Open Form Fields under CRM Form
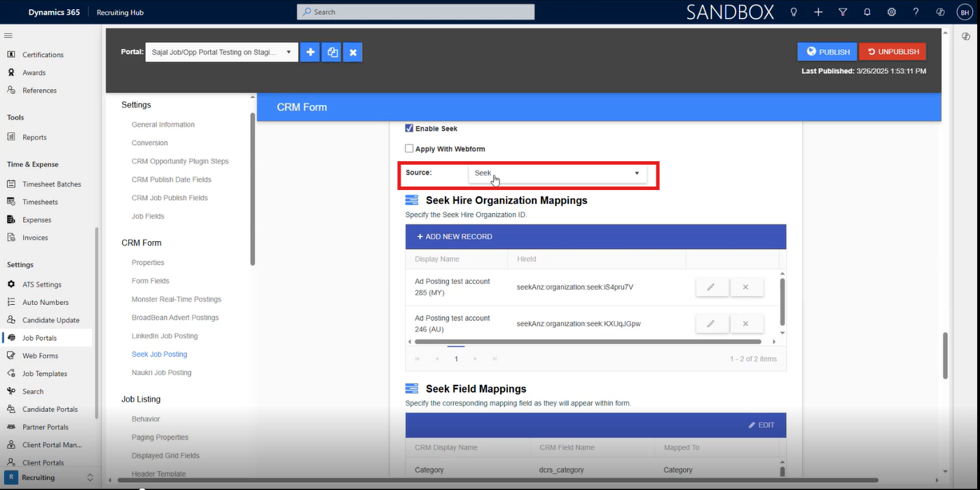Viewport: 980px width, 490px height. pos(151,281)
